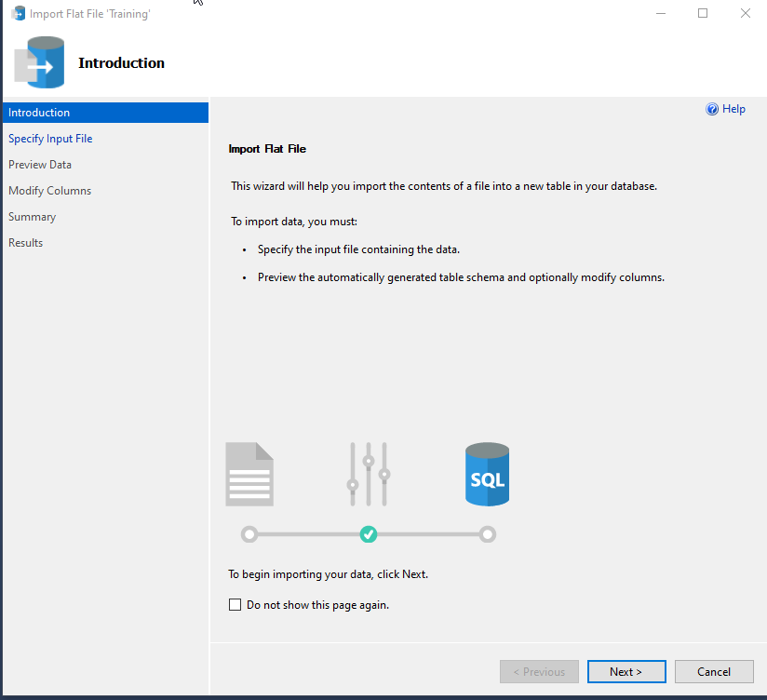Screen dimensions: 767x700
Task: Select Summary step in sidebar
Action: 32,217
